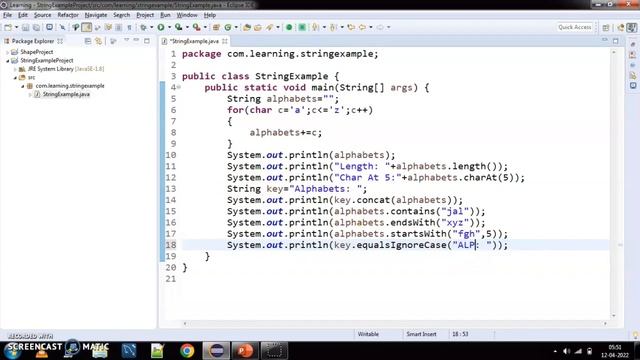Open the Edit menu

[x=23, y=15]
